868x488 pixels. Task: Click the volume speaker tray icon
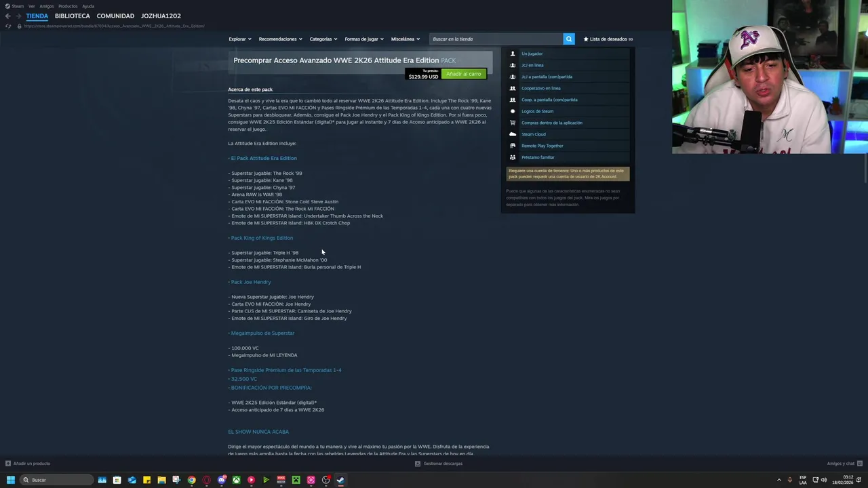coord(824,480)
